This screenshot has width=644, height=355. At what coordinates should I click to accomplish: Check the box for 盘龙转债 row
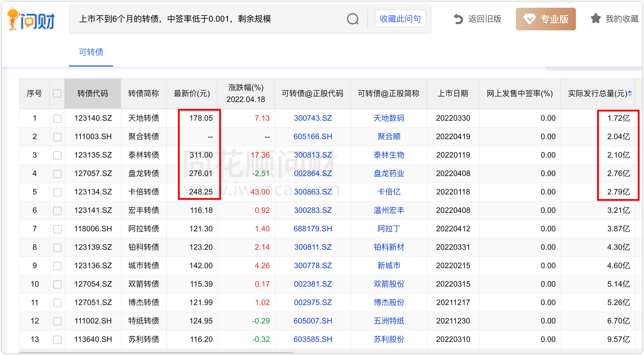pos(57,174)
